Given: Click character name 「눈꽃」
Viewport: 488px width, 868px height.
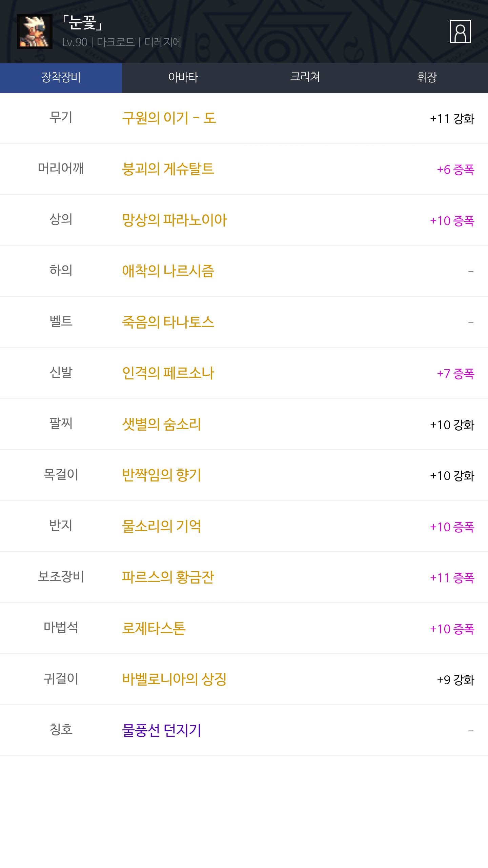Looking at the screenshot, I should tap(82, 23).
